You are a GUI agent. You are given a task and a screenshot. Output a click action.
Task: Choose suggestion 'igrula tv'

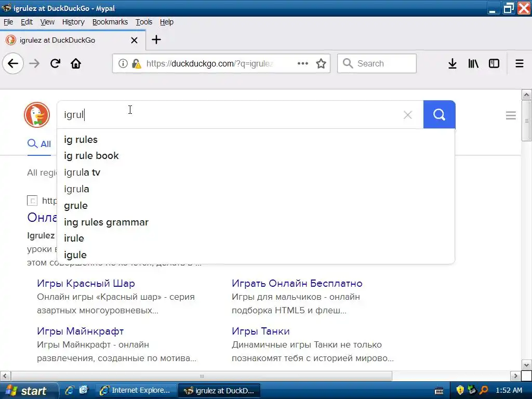tap(256, 172)
